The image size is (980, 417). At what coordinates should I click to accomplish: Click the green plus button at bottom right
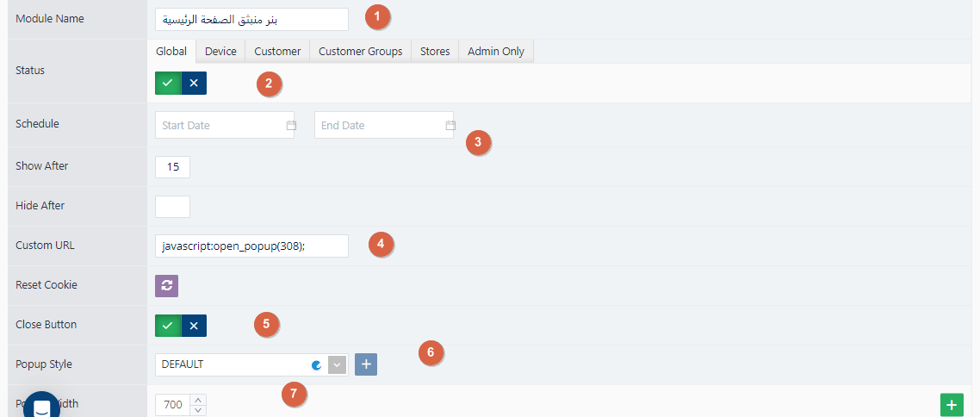[x=952, y=405]
